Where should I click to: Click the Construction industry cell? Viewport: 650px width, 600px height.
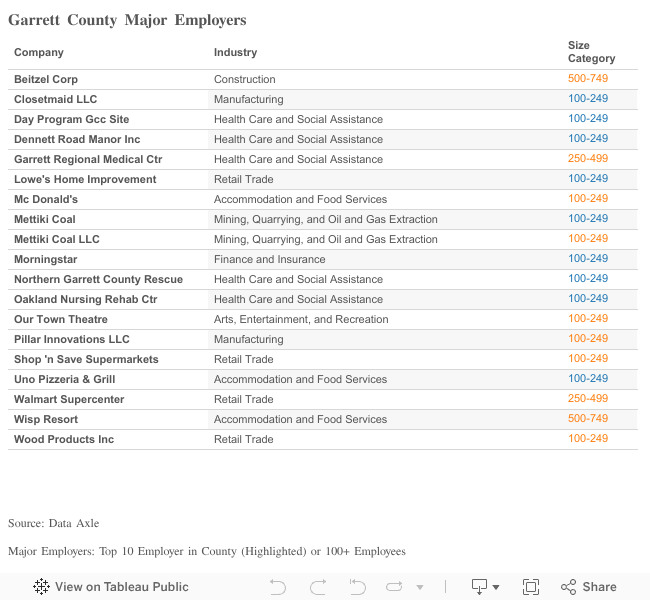click(x=245, y=79)
